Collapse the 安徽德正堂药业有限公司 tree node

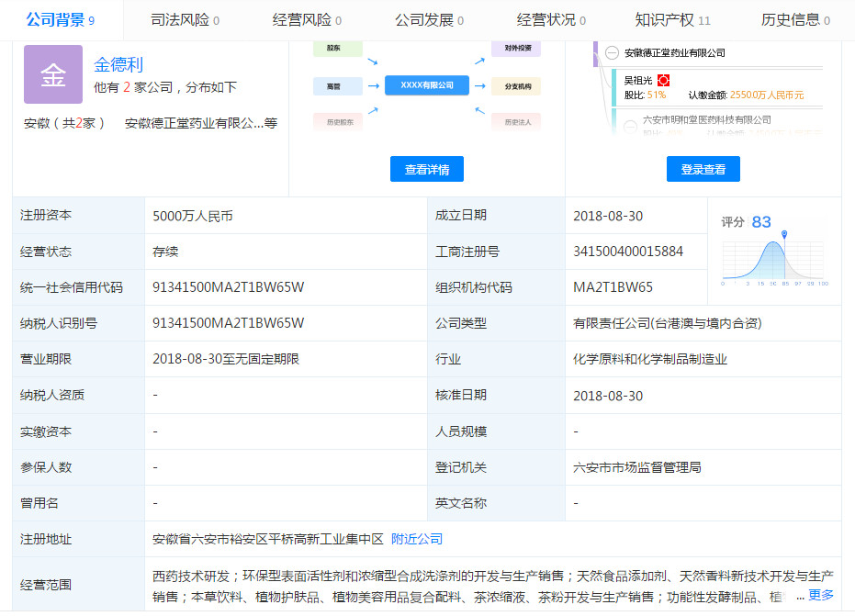612,53
